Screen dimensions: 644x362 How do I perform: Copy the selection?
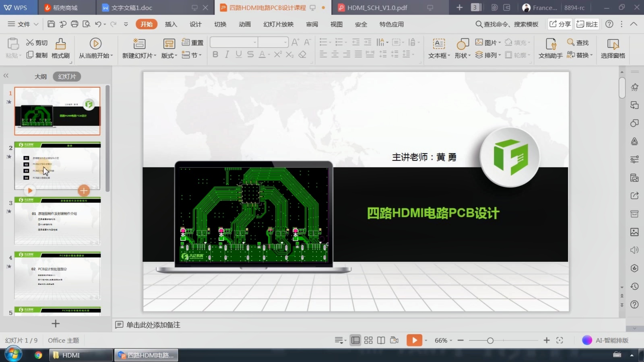click(x=37, y=55)
